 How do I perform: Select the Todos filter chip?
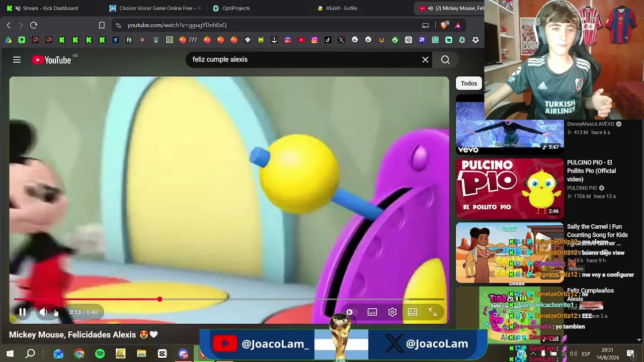(469, 83)
